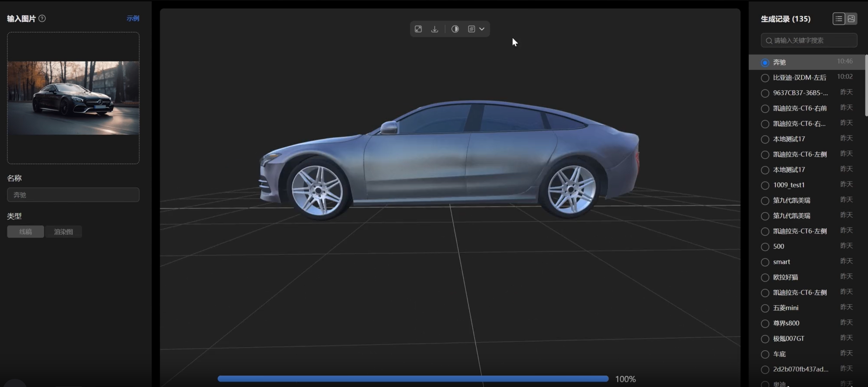This screenshot has height=387, width=868.
Task: Download the generated 3D car model
Action: [x=435, y=29]
